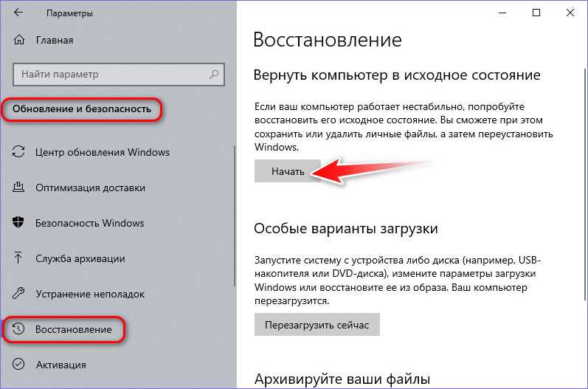588x389 pixels.
Task: Select Оптимизация доставки in sidebar
Action: tap(90, 187)
